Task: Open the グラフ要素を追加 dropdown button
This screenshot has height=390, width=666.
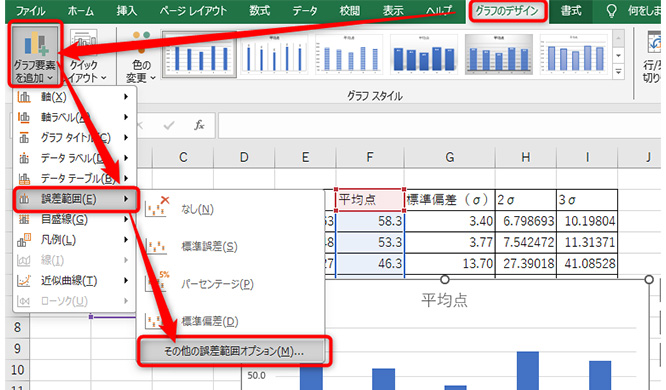Action: pos(35,55)
